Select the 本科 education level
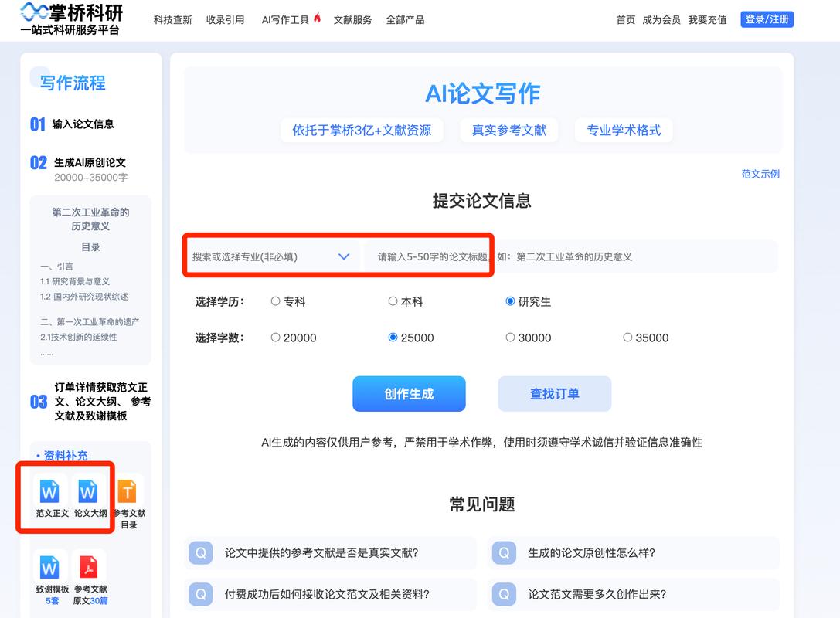 [393, 302]
